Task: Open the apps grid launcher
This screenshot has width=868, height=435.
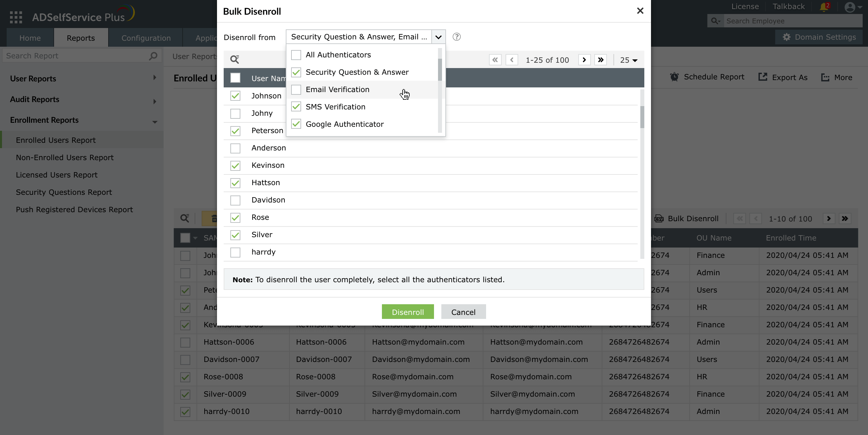Action: pos(16,17)
